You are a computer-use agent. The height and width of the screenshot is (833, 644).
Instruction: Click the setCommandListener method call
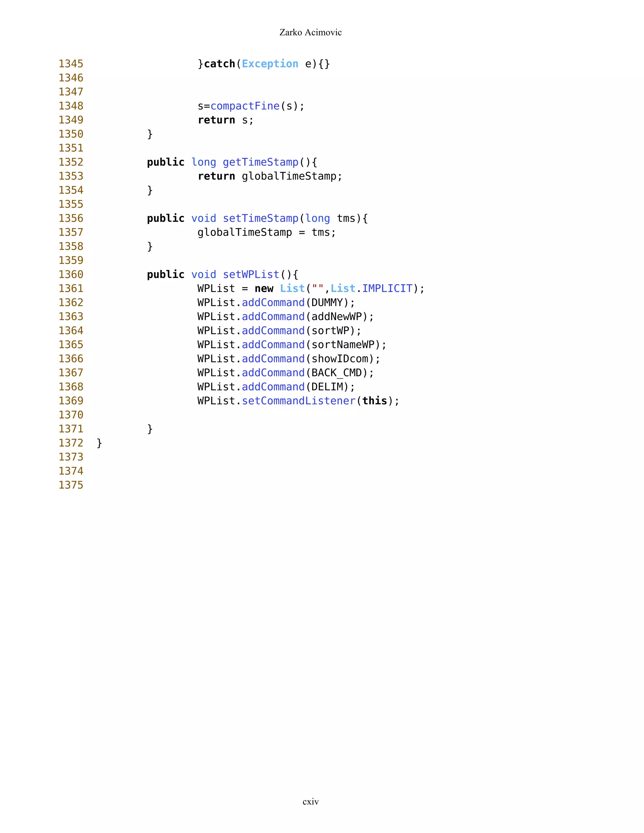tap(298, 401)
